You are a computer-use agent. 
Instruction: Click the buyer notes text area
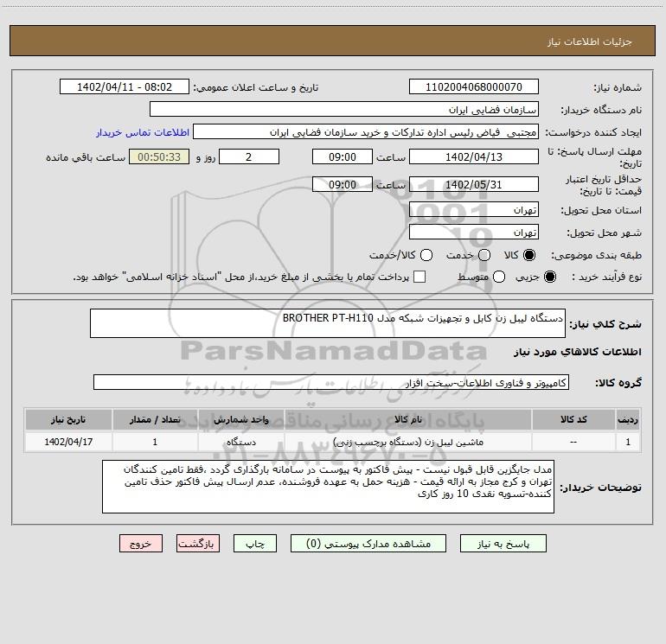(x=328, y=487)
